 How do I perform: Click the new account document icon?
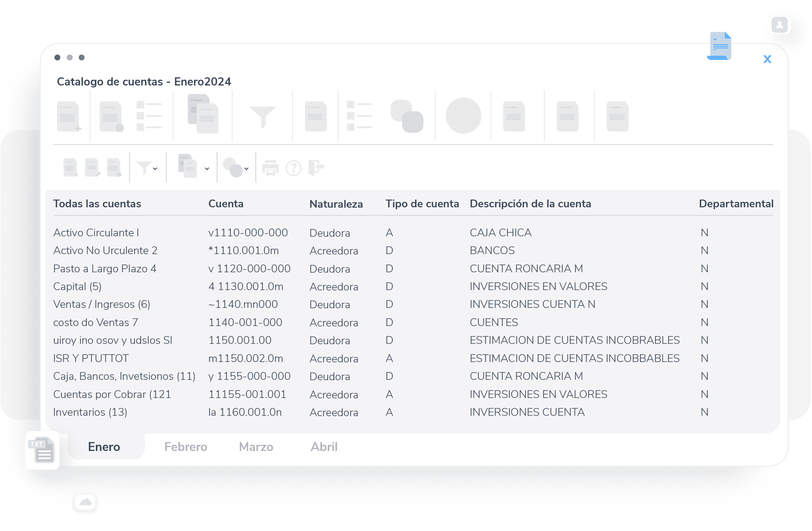pyautogui.click(x=70, y=167)
